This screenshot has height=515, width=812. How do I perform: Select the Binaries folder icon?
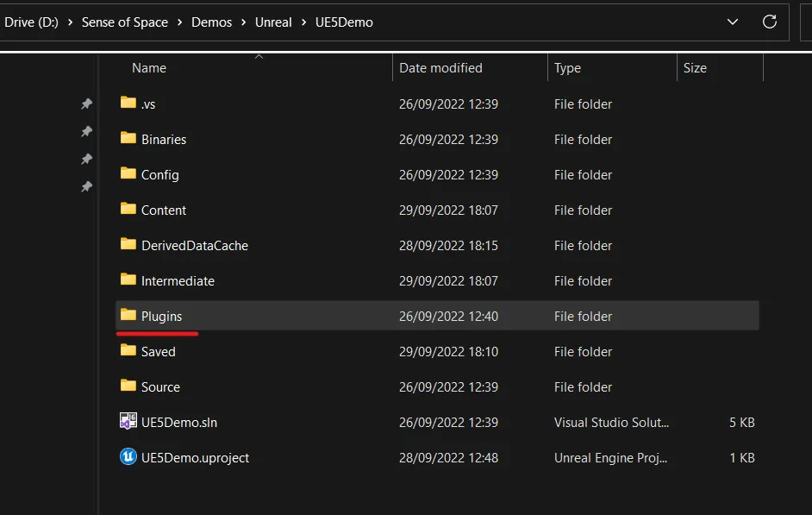tap(128, 138)
